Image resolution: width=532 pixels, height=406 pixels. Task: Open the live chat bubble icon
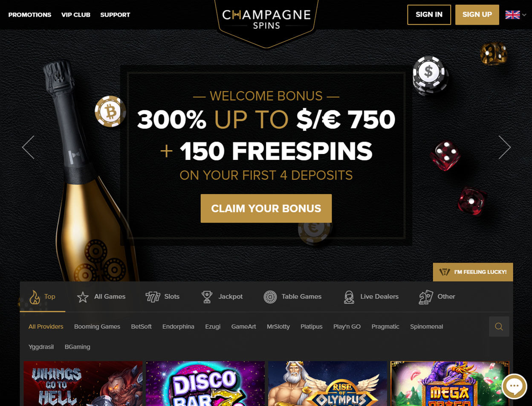[x=514, y=386]
